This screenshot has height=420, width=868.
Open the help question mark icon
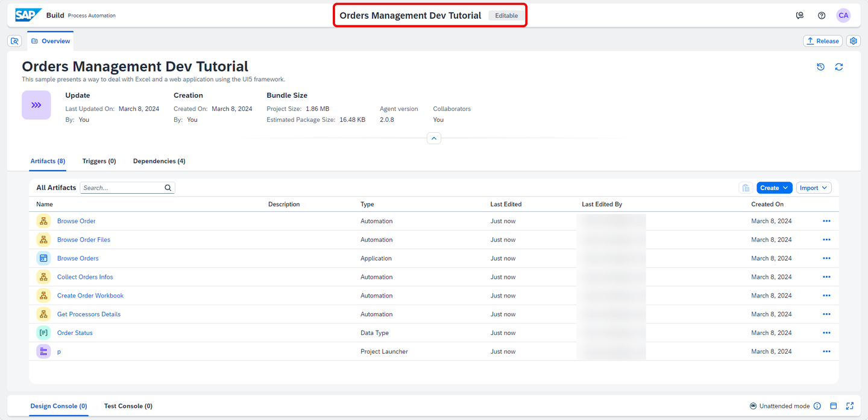point(822,16)
